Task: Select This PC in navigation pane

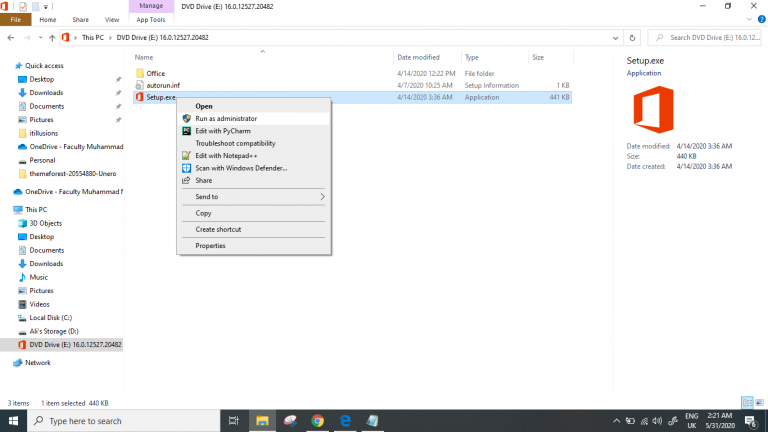Action: coord(36,210)
